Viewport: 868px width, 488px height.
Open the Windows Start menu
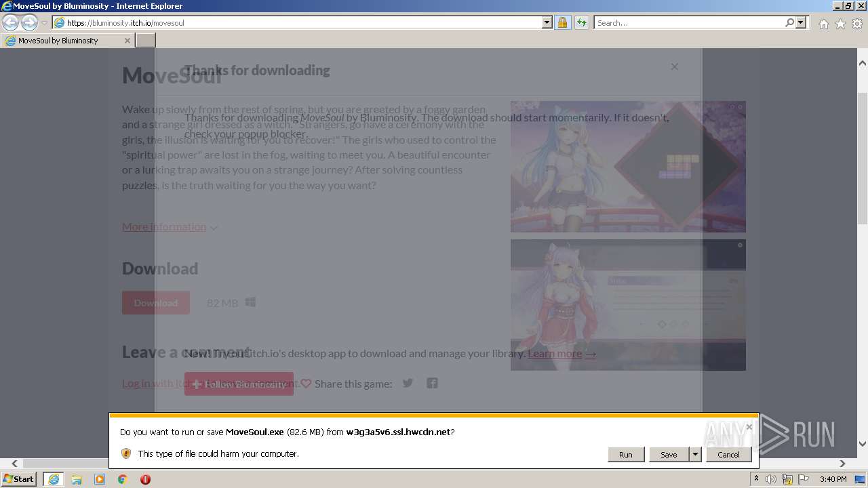(18, 479)
